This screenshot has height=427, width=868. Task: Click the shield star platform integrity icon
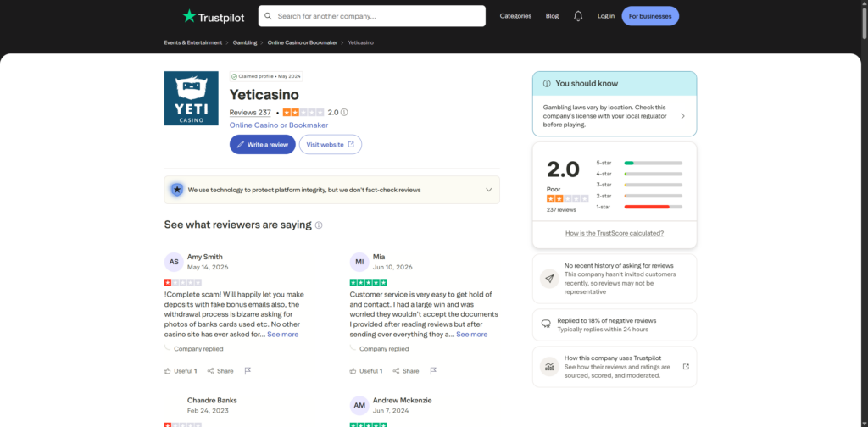pyautogui.click(x=176, y=190)
